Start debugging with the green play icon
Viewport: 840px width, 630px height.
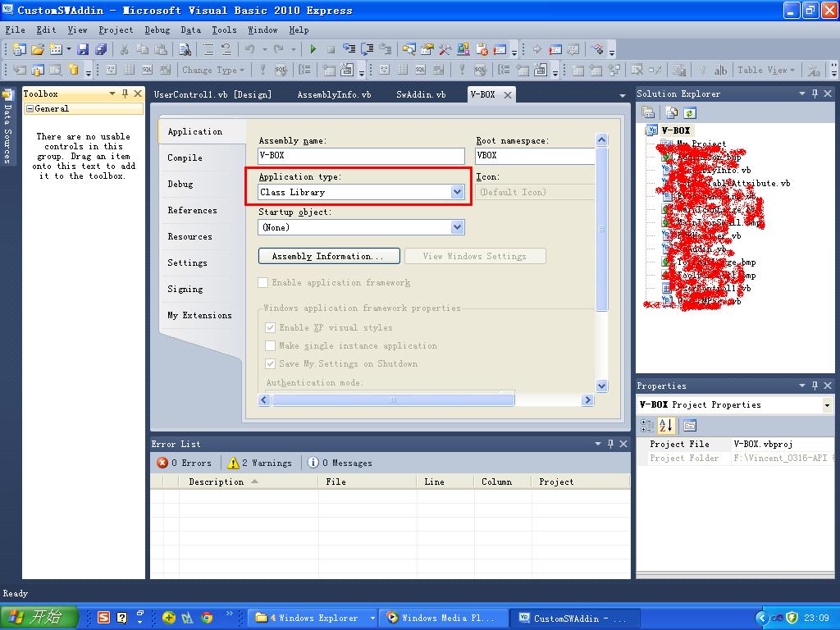click(x=313, y=50)
